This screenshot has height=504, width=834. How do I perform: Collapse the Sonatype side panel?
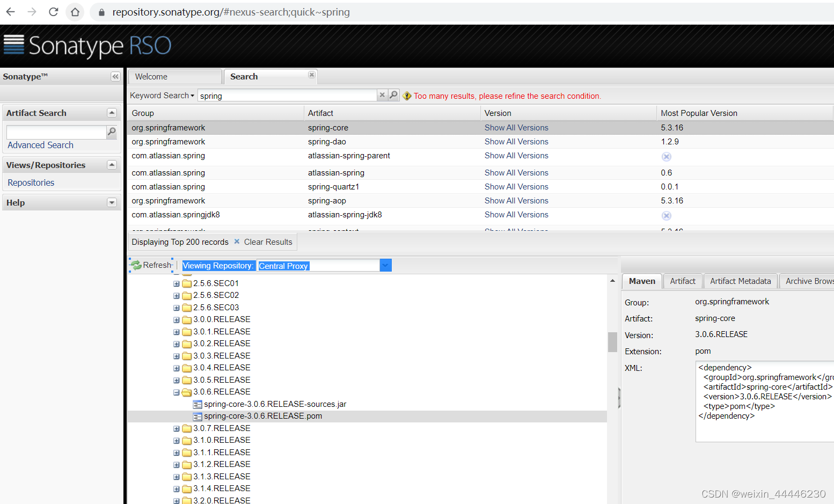click(115, 77)
